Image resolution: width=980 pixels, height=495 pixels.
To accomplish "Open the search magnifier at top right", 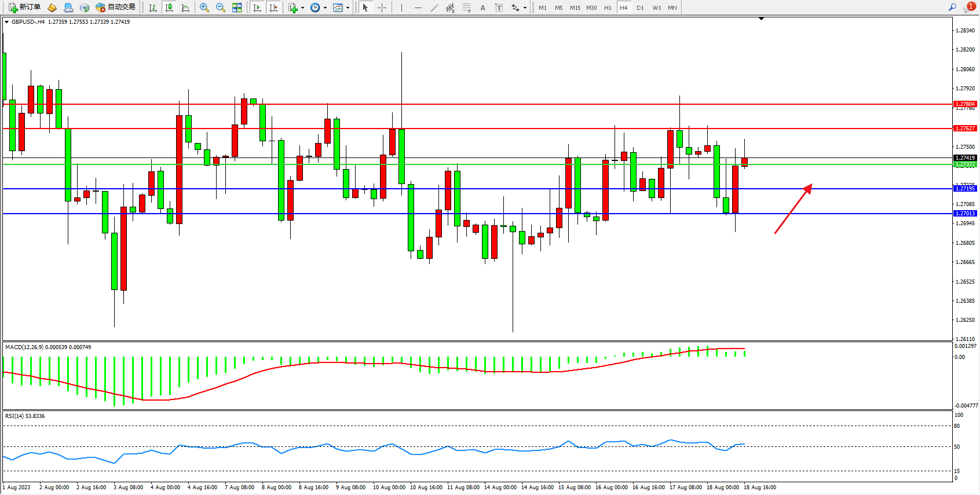I will pos(952,8).
